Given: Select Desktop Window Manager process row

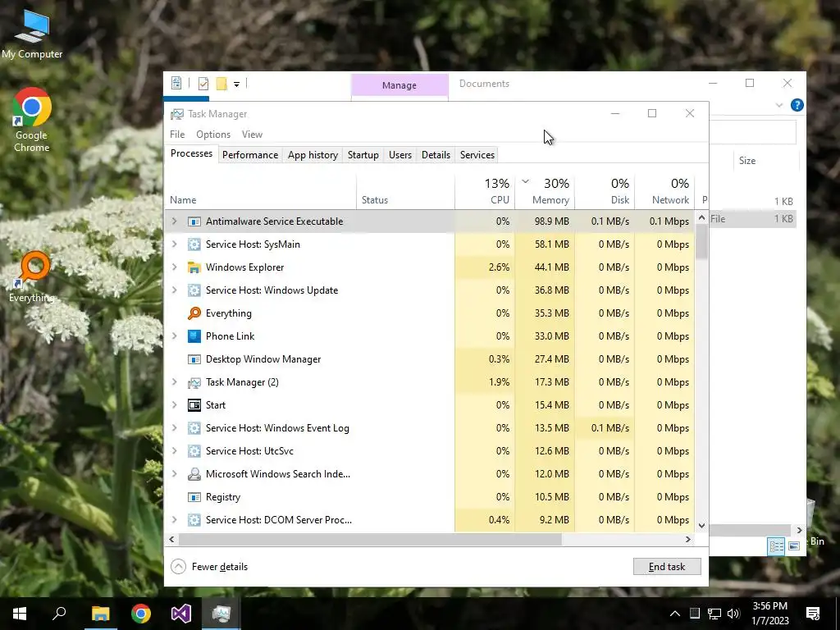Looking at the screenshot, I should pos(430,359).
